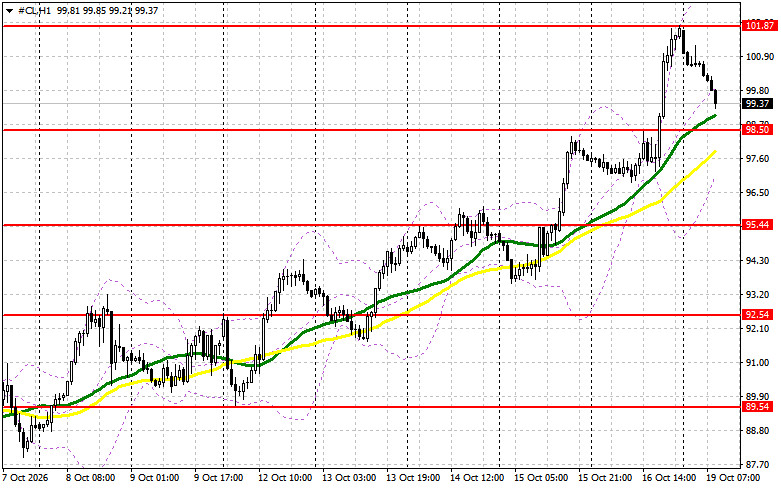Click the 13 Oct 19:00 time label
Screen dimensions: 781x489
coord(413,478)
